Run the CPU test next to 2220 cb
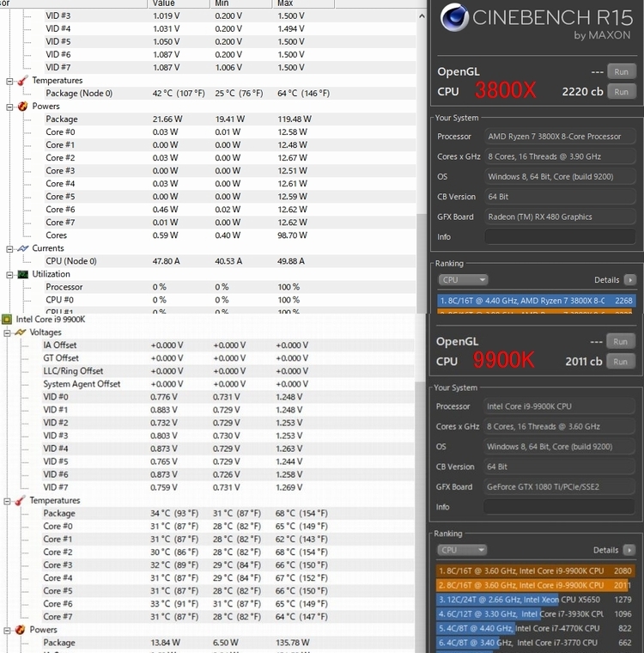The width and height of the screenshot is (644, 653). [x=621, y=92]
